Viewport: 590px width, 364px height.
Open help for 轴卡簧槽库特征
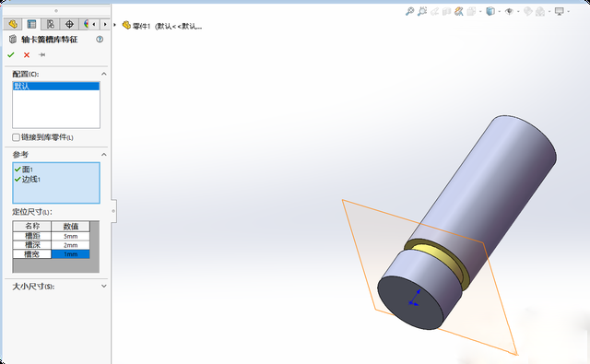pos(100,39)
